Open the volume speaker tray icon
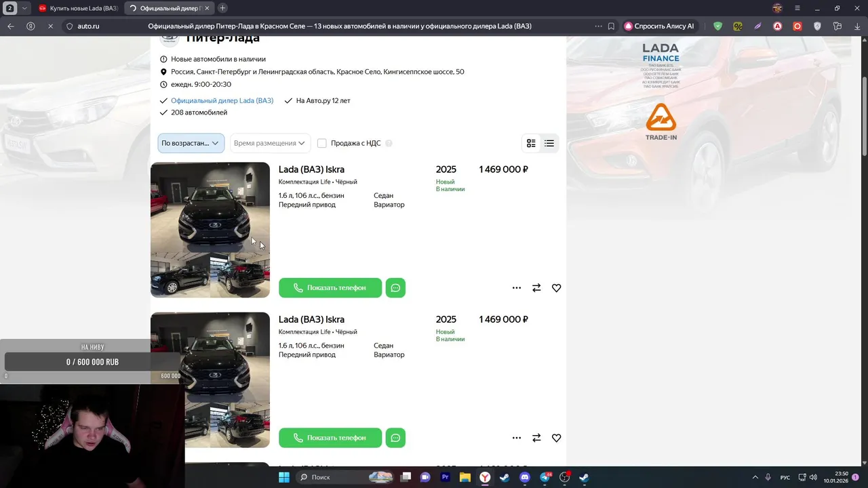 pyautogui.click(x=813, y=477)
